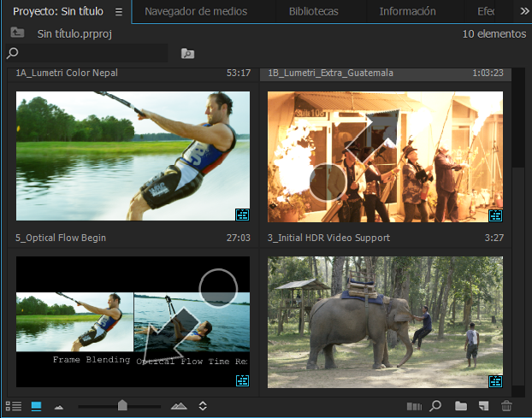
Task: Open the Bibliotecas tab
Action: tap(314, 11)
